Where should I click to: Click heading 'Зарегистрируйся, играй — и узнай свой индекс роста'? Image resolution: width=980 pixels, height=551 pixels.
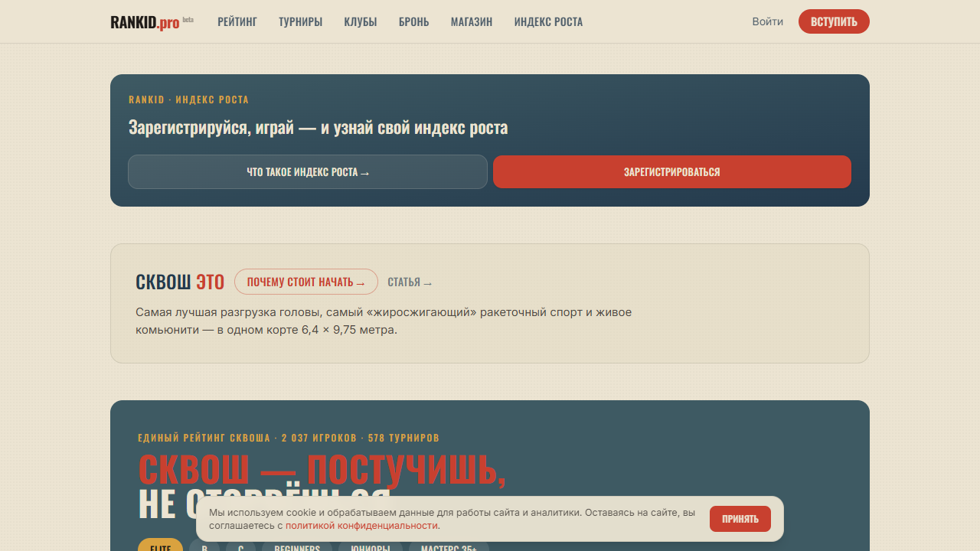pyautogui.click(x=318, y=127)
